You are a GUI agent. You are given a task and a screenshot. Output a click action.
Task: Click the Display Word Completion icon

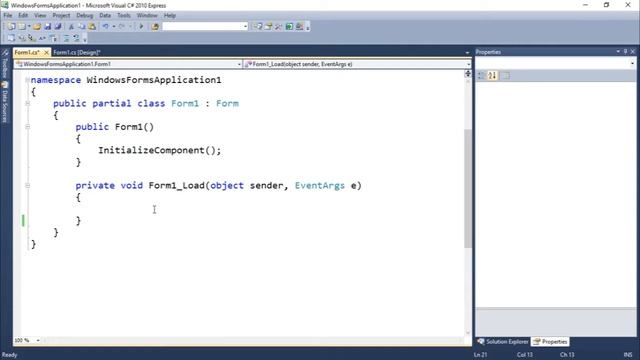(42, 38)
